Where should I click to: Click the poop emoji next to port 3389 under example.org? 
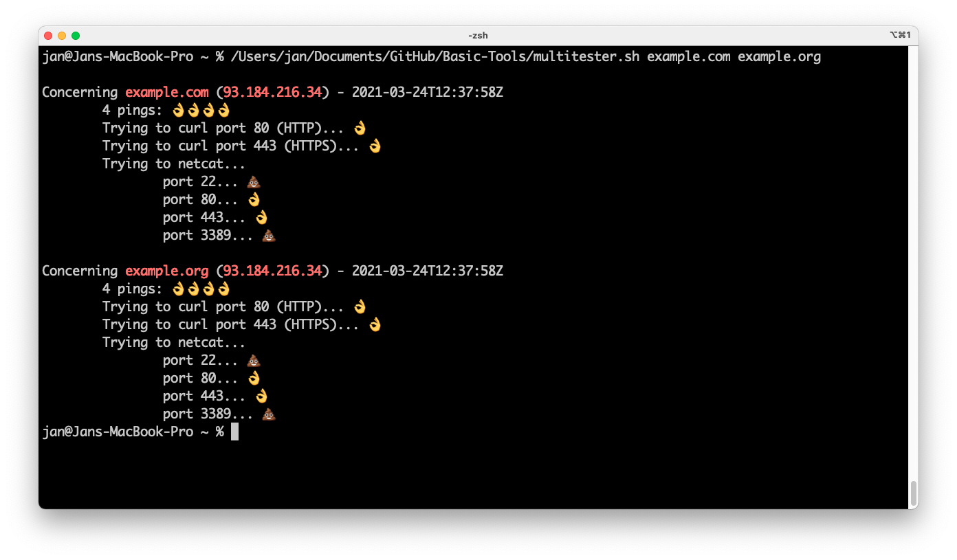pyautogui.click(x=268, y=414)
